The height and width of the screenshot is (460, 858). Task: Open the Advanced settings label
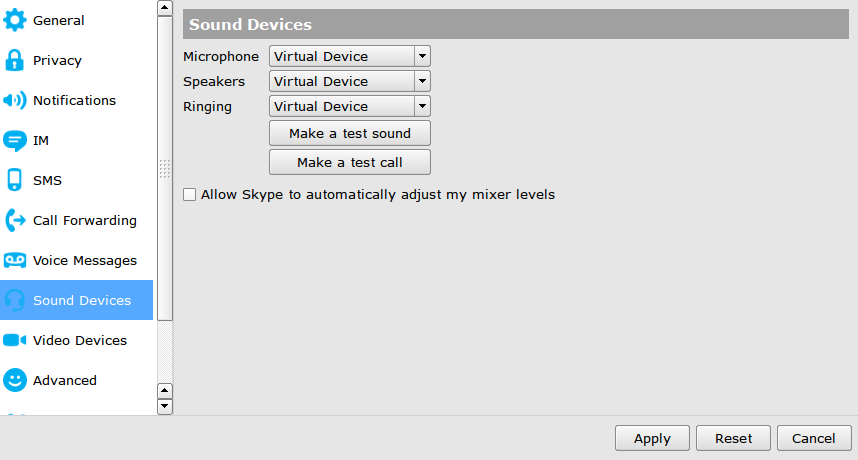coord(65,380)
